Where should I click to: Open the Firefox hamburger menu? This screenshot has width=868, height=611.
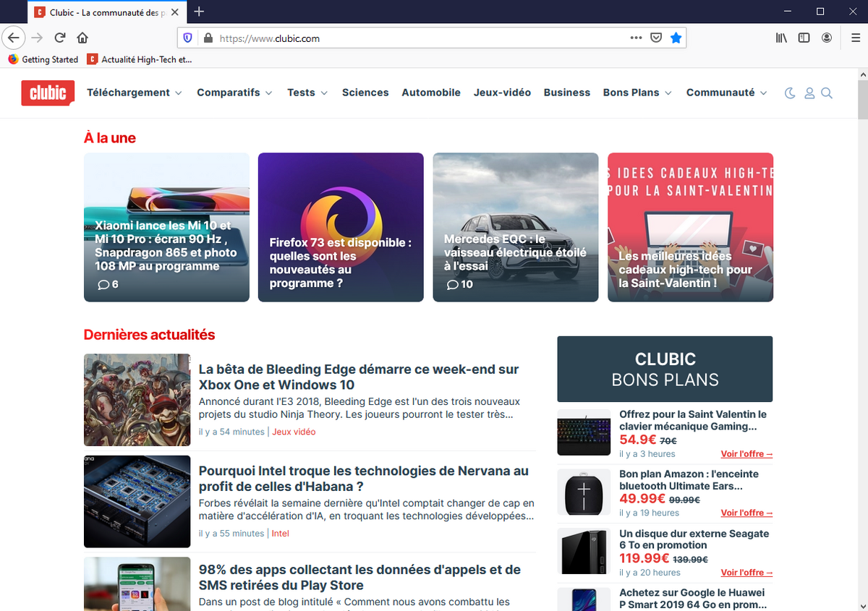click(x=855, y=38)
